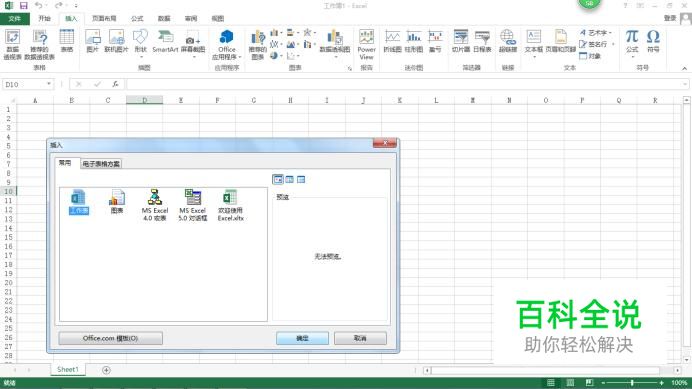Click the user account avatar icon
Viewport: 692px width, 389px height.
[686, 19]
